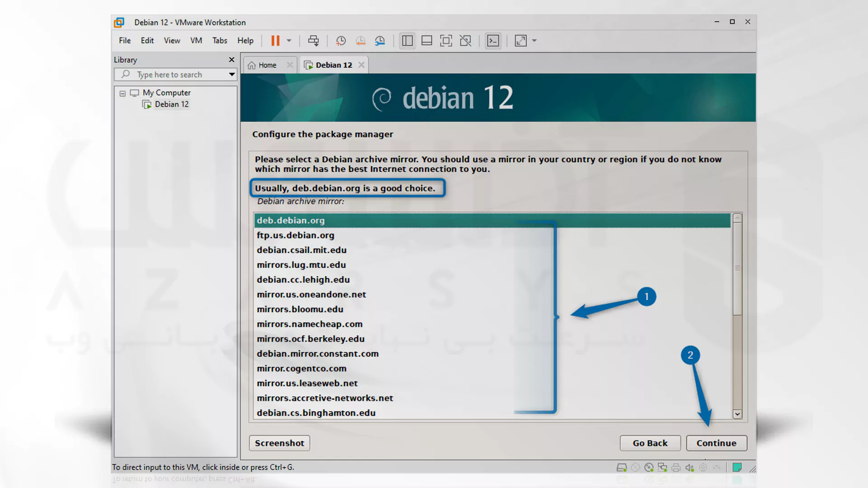Image resolution: width=868 pixels, height=488 pixels.
Task: Select the mirrors.lug.mtu.edu mirror
Action: [492, 265]
